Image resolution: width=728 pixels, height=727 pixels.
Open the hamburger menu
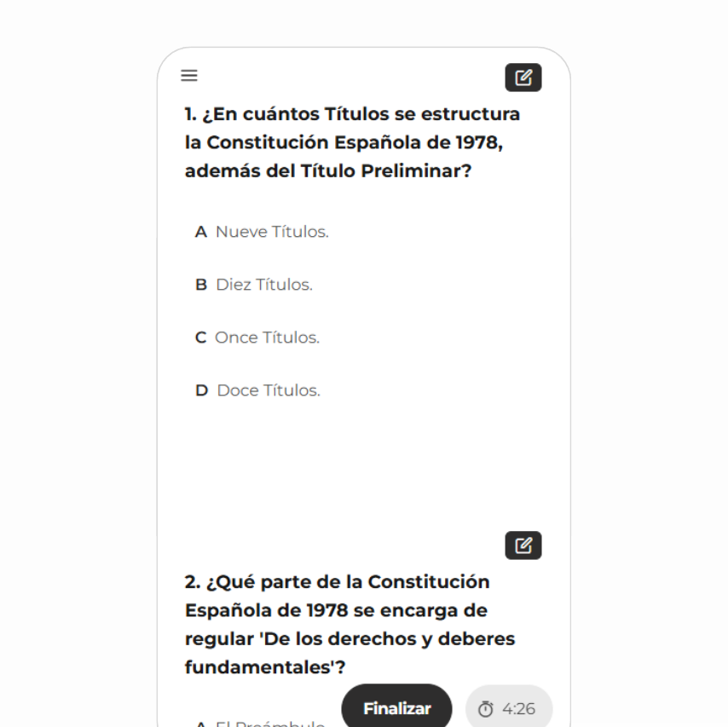(x=189, y=76)
